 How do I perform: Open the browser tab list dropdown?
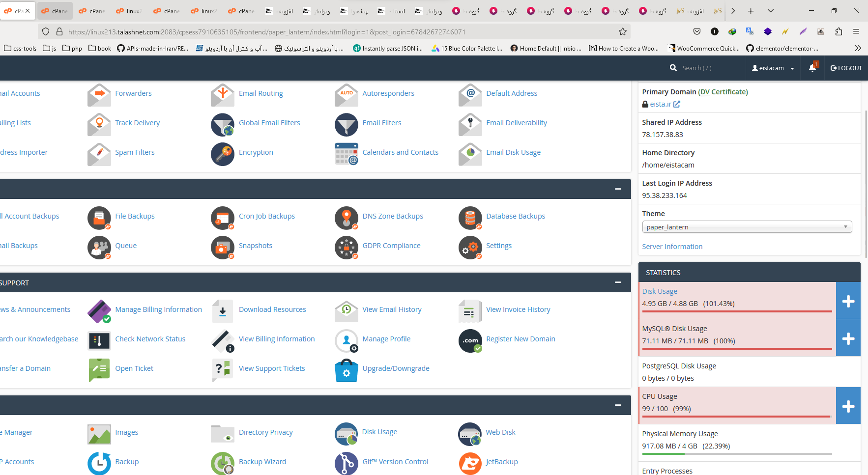click(770, 11)
